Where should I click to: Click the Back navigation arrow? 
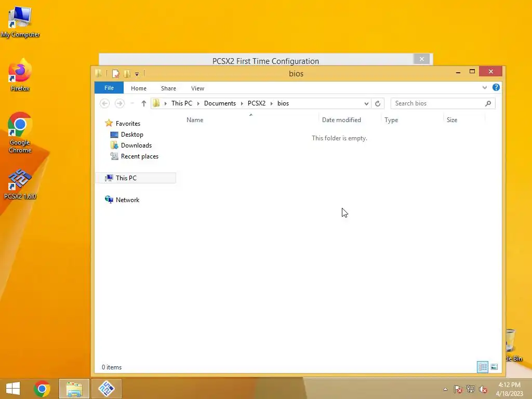104,103
